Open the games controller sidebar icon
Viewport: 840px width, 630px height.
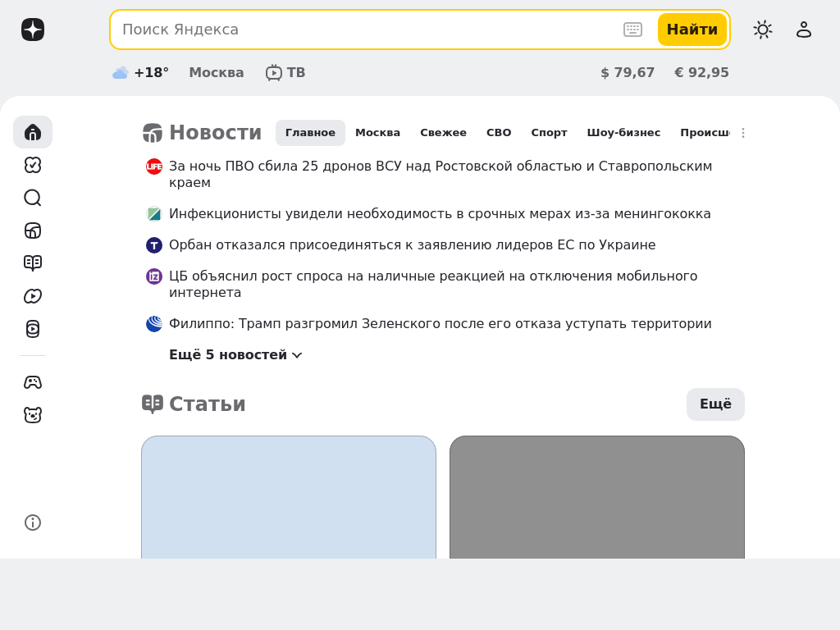(x=33, y=382)
